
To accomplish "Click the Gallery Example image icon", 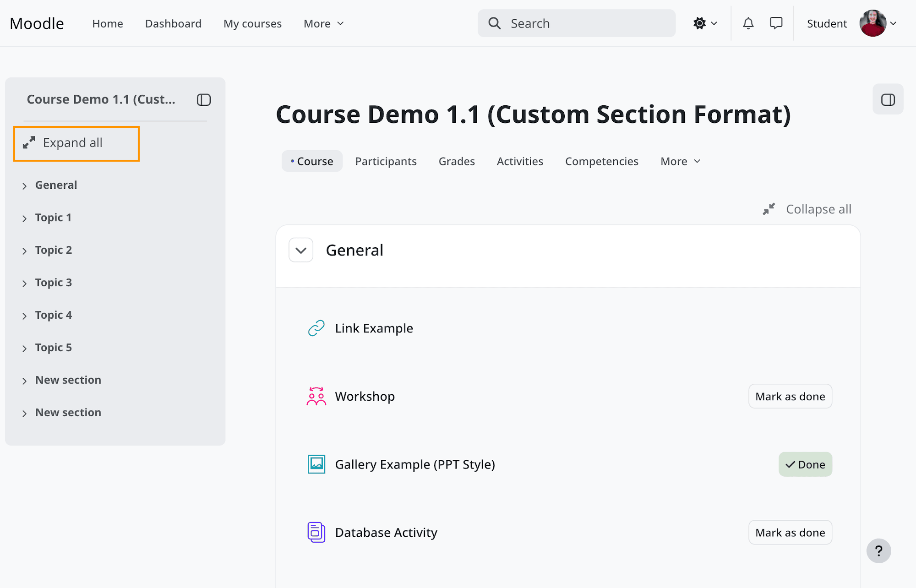I will [x=316, y=464].
